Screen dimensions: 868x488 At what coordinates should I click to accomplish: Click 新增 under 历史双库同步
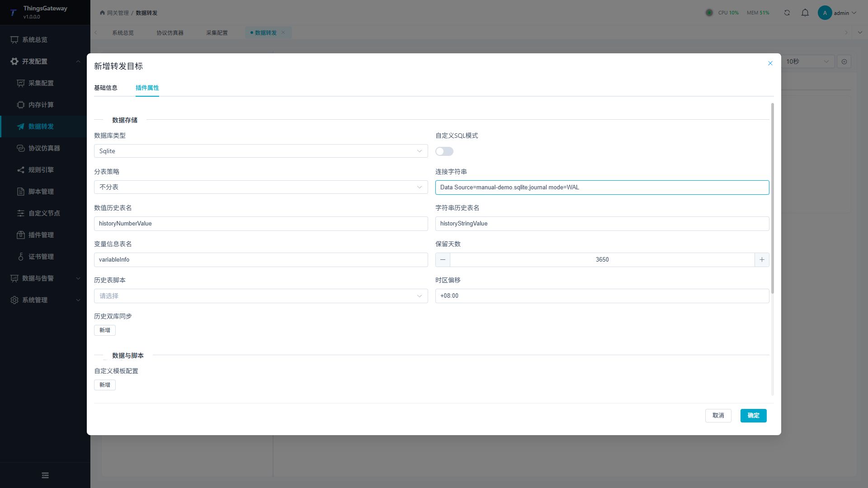tap(105, 330)
